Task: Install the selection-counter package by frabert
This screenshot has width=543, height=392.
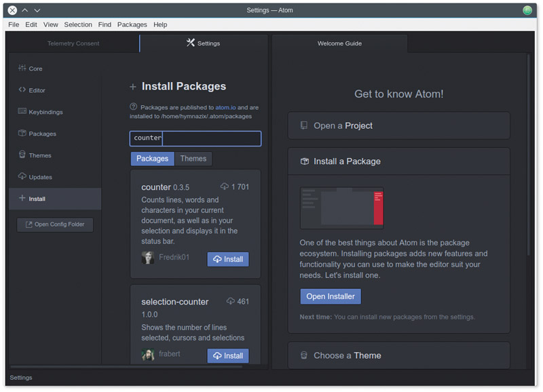Action: click(x=228, y=355)
